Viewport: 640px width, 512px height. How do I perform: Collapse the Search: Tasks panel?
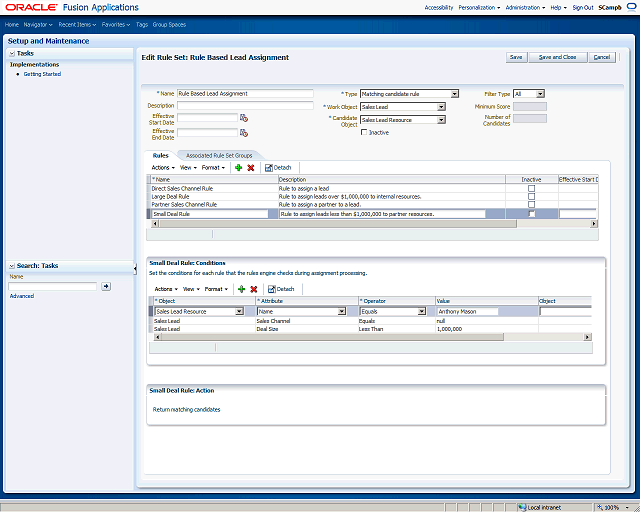(12, 266)
